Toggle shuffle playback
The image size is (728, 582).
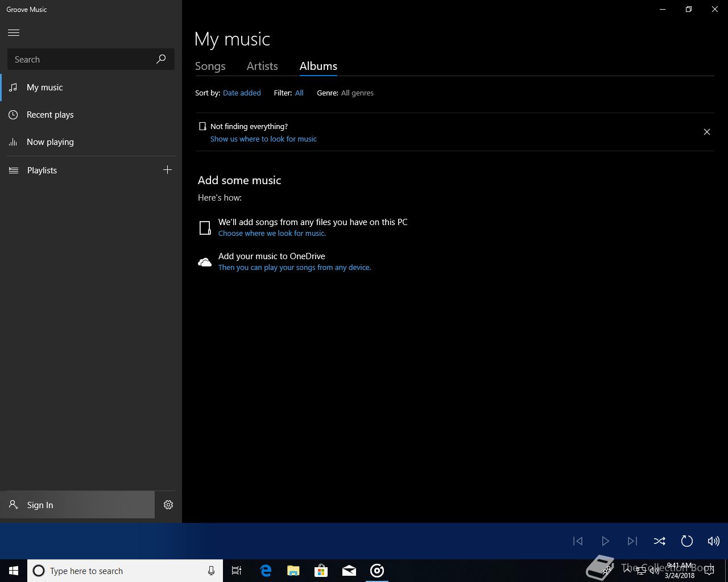point(660,541)
